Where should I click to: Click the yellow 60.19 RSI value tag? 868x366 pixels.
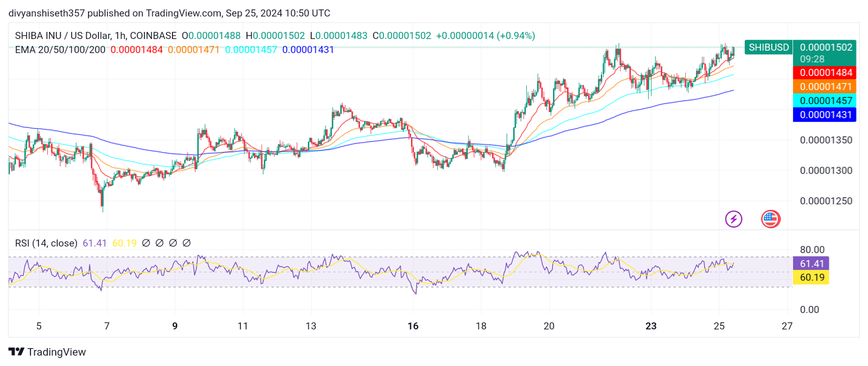click(x=811, y=278)
